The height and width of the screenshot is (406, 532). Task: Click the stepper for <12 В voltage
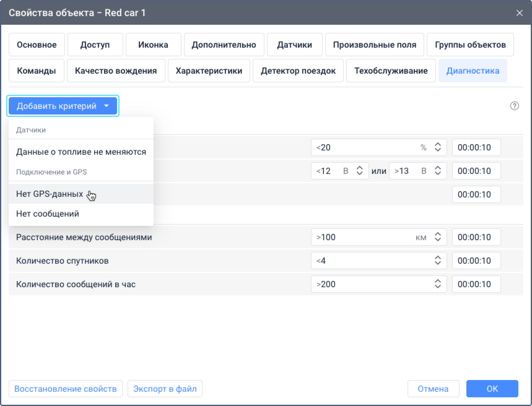pyautogui.click(x=360, y=171)
